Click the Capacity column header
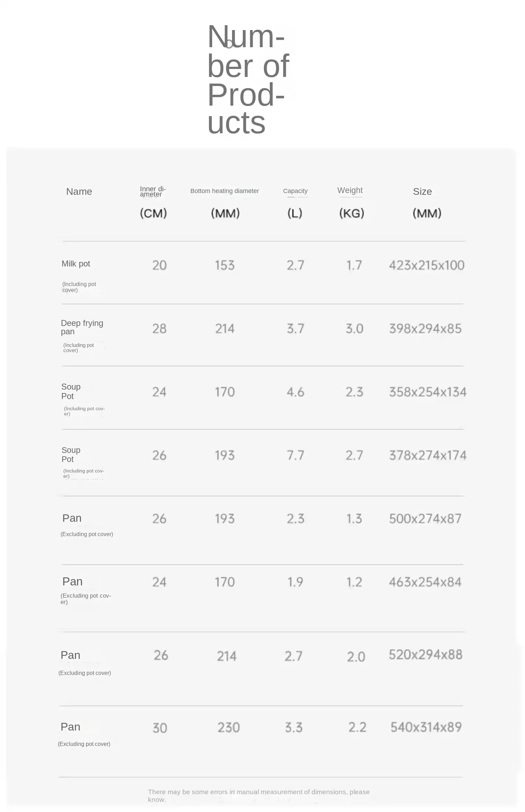 (x=295, y=191)
